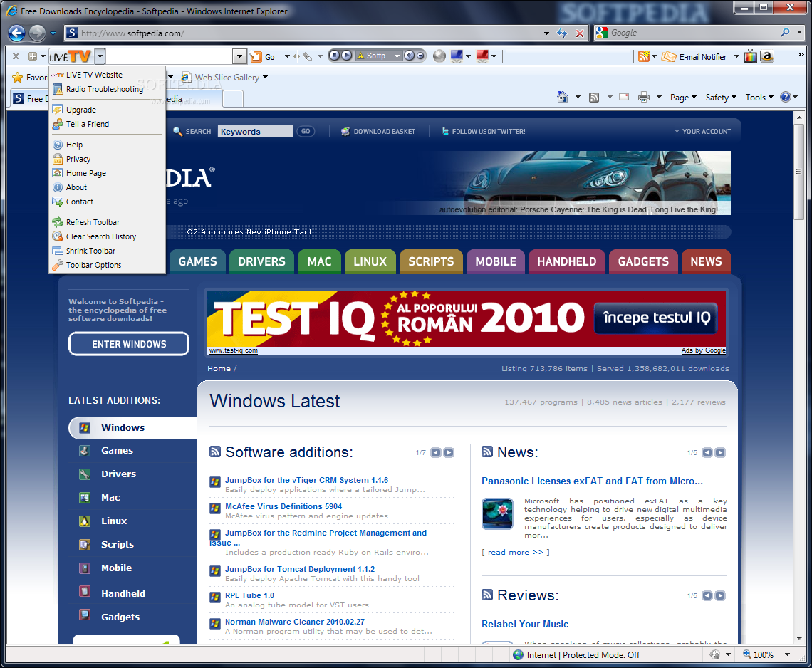Viewport: 812px width, 668px height.
Task: Click the colorful TV icon on the toolbar
Action: click(x=750, y=56)
